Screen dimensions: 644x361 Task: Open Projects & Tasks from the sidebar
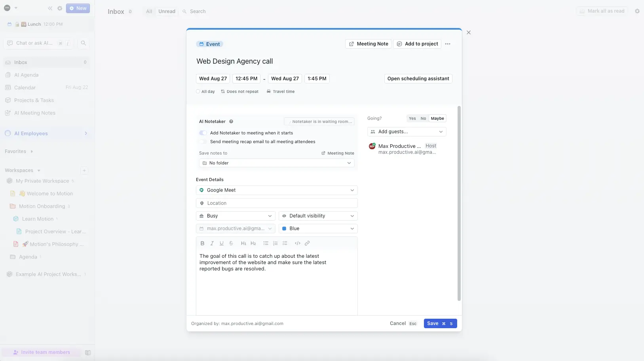click(34, 100)
